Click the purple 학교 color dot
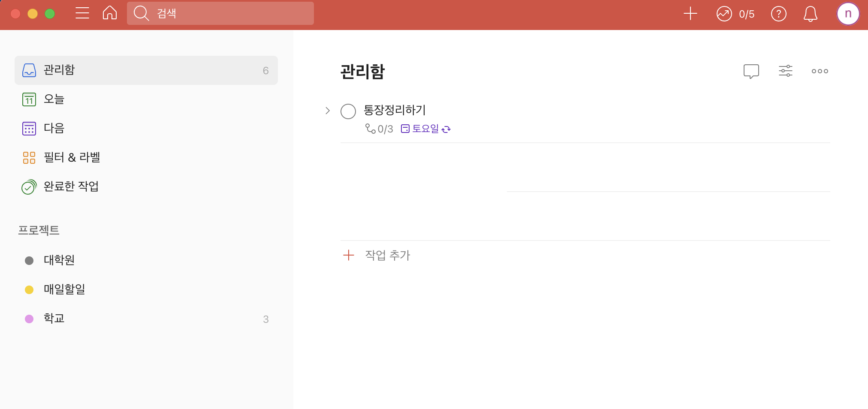The image size is (868, 409). (x=29, y=319)
